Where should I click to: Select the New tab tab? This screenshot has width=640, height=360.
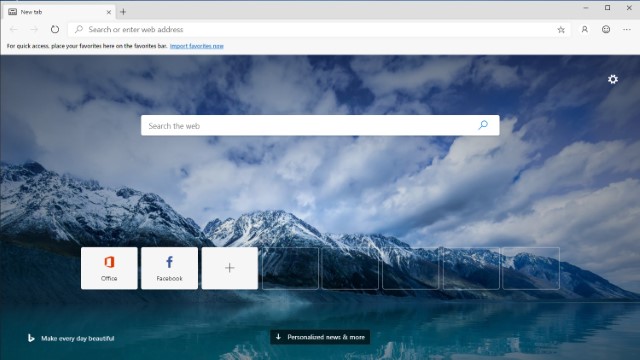[x=59, y=12]
